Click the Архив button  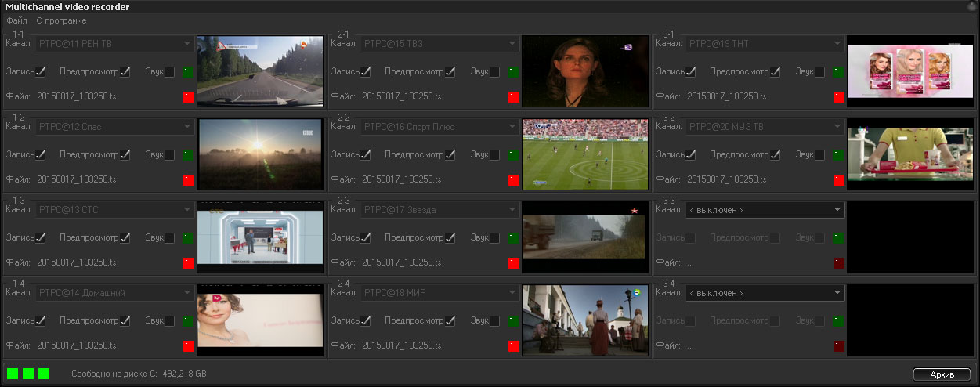pyautogui.click(x=942, y=374)
